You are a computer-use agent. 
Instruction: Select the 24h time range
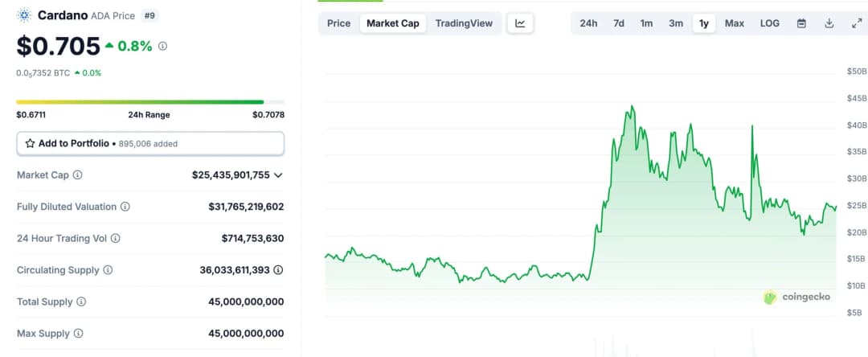tap(588, 23)
